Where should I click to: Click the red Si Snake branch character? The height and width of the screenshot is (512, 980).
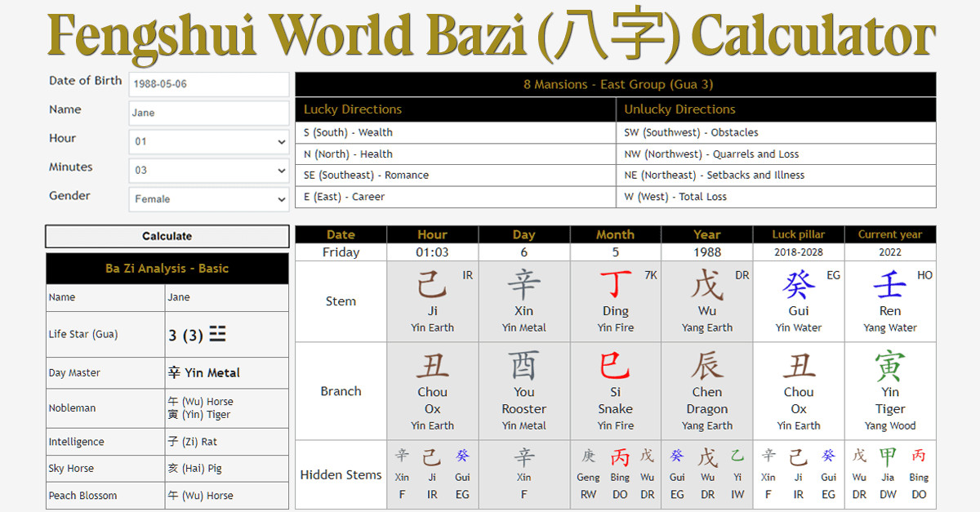(615, 367)
